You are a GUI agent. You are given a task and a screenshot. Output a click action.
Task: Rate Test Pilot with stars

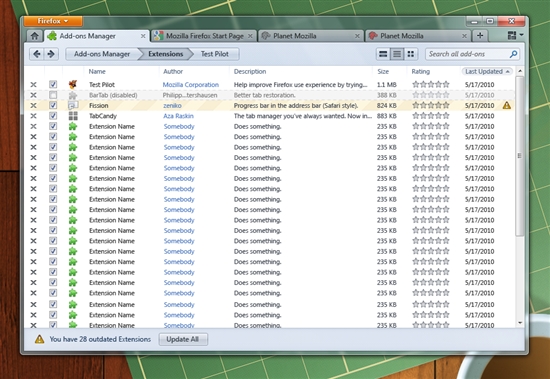(431, 84)
